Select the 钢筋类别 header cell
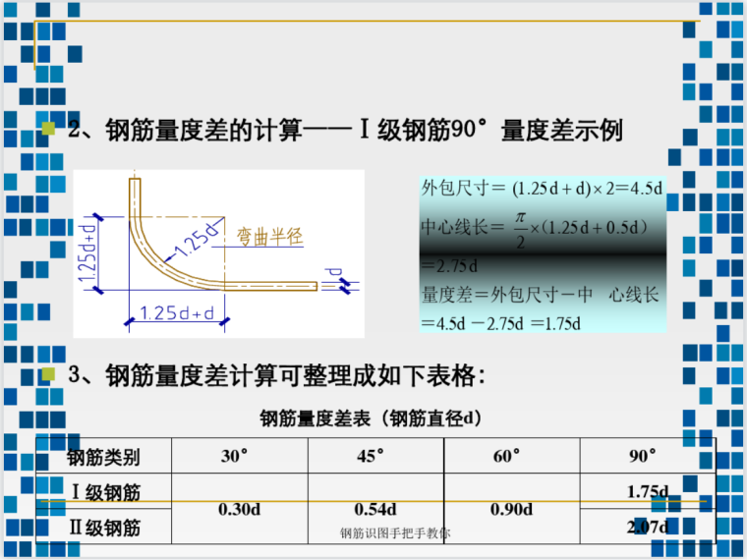This screenshot has width=747, height=560. pyautogui.click(x=103, y=457)
